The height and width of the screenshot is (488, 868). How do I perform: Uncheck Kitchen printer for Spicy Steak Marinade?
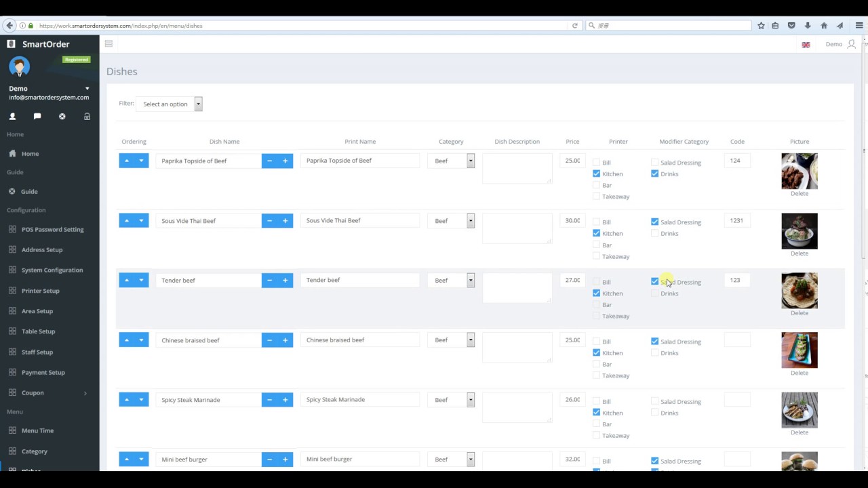pyautogui.click(x=597, y=412)
